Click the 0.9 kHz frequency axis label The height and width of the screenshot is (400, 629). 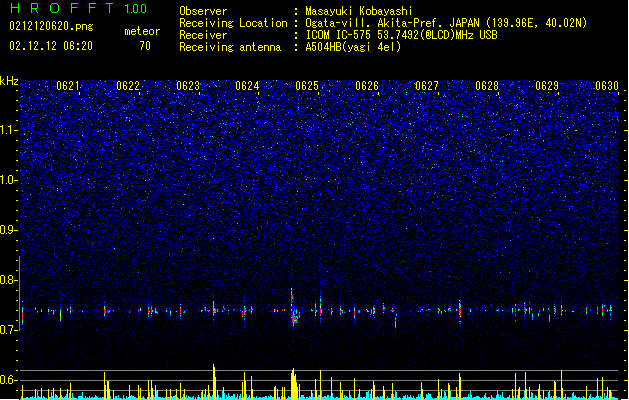(9, 230)
